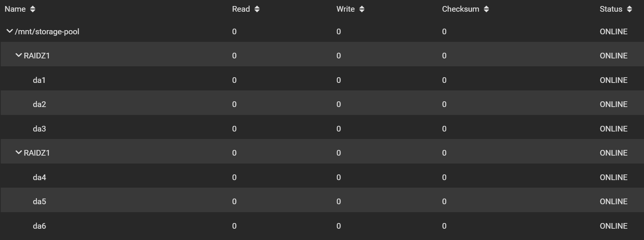Click the /mnt/storage-pool pool name
Screen dimensions: 644x240
coord(47,32)
